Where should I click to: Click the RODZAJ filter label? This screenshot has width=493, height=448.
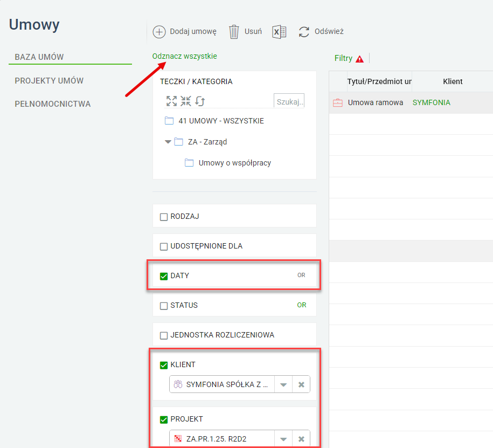[x=185, y=216]
